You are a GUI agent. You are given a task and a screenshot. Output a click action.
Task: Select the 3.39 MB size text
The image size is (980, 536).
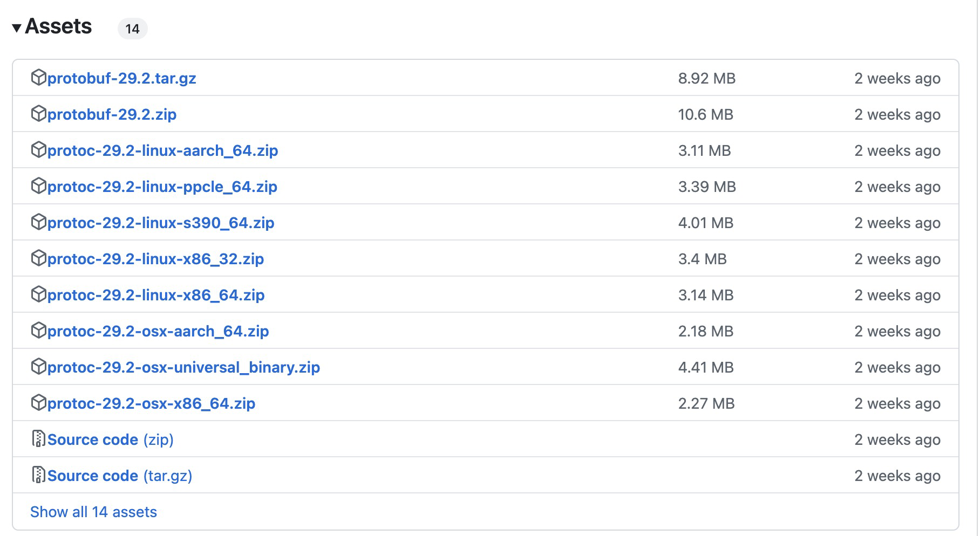pyautogui.click(x=707, y=187)
